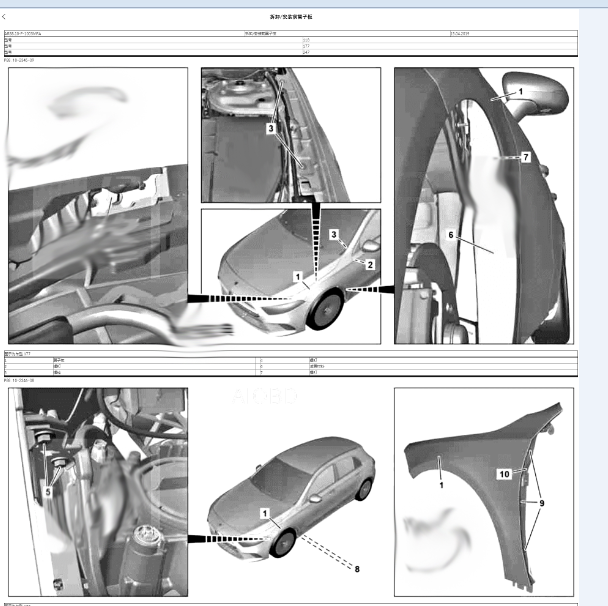Screen dimensions: 608x606
Task: Click the model value 247 in header table
Action: (306, 52)
